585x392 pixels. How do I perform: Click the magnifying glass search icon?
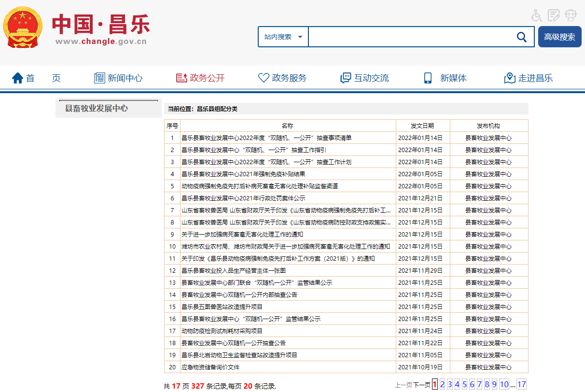(x=521, y=37)
